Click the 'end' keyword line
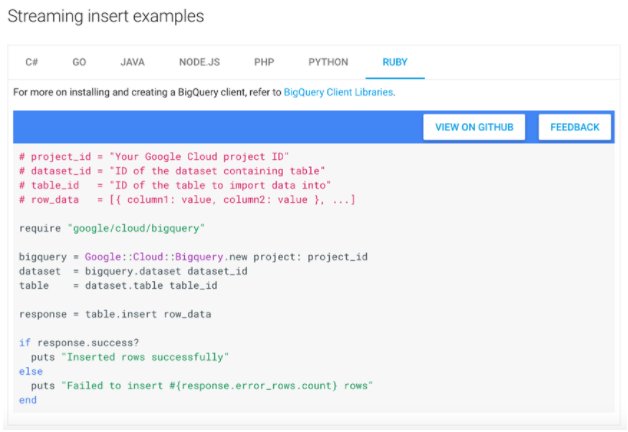 [28, 400]
